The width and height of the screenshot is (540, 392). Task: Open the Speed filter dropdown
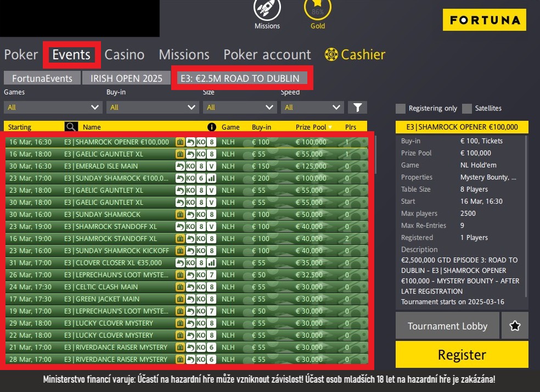coord(312,108)
